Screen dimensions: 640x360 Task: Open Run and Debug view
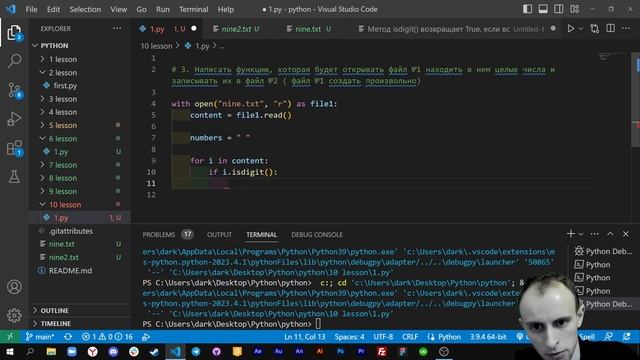[14, 119]
